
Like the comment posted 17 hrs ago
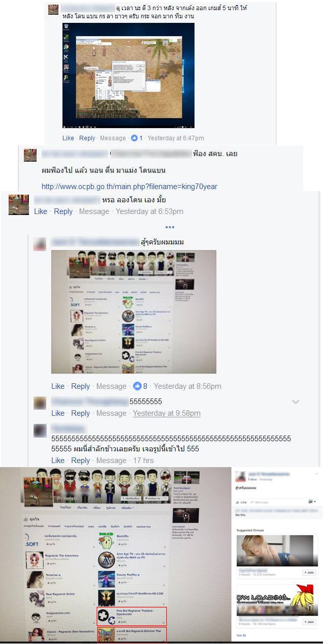pos(58,461)
